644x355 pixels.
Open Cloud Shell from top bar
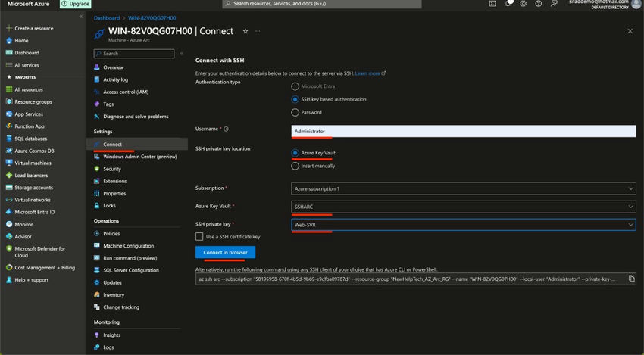[x=492, y=4]
